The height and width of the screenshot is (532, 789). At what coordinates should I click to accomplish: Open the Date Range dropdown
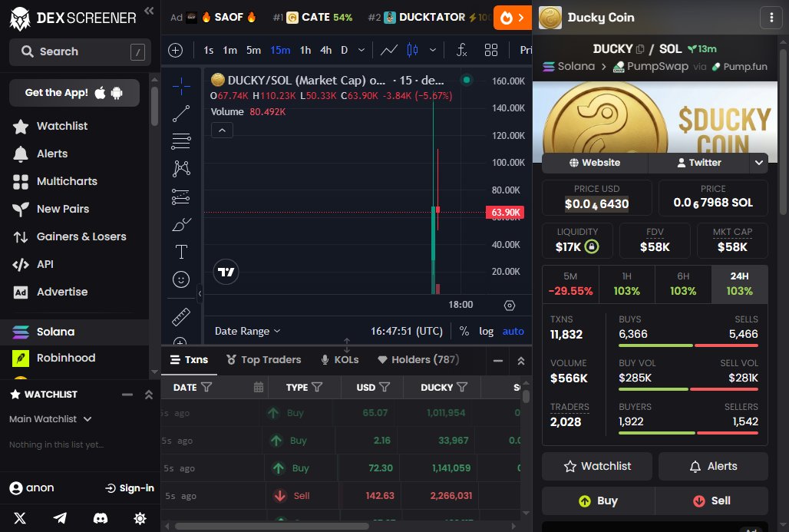(248, 331)
